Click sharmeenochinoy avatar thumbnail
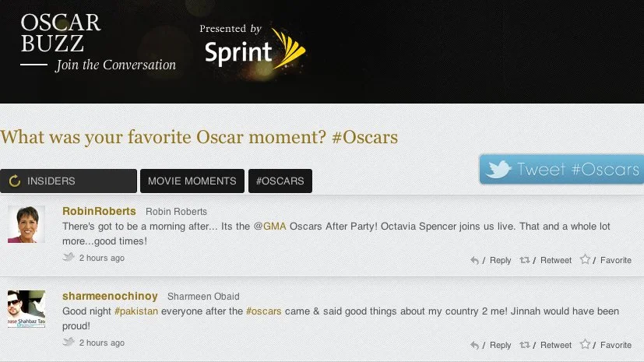Viewport: 644px width, 362px height. point(26,309)
